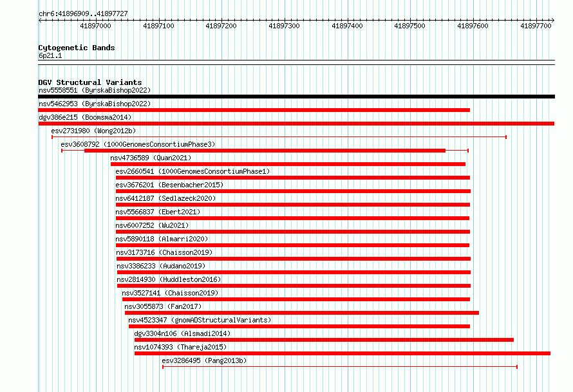This screenshot has height=392, width=573.
Task: Click the nsv1074393 (Thareja2015) label
Action: [180, 347]
